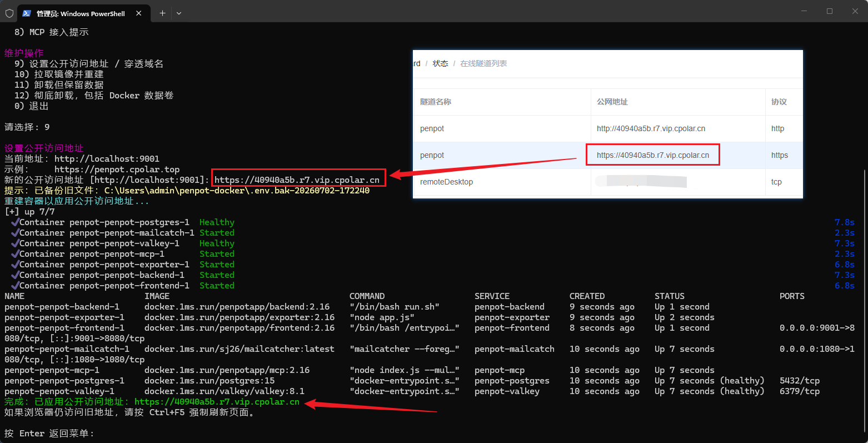Click the 按 Enter 返回菜单 prompt
The height and width of the screenshot is (443, 868).
49,434
